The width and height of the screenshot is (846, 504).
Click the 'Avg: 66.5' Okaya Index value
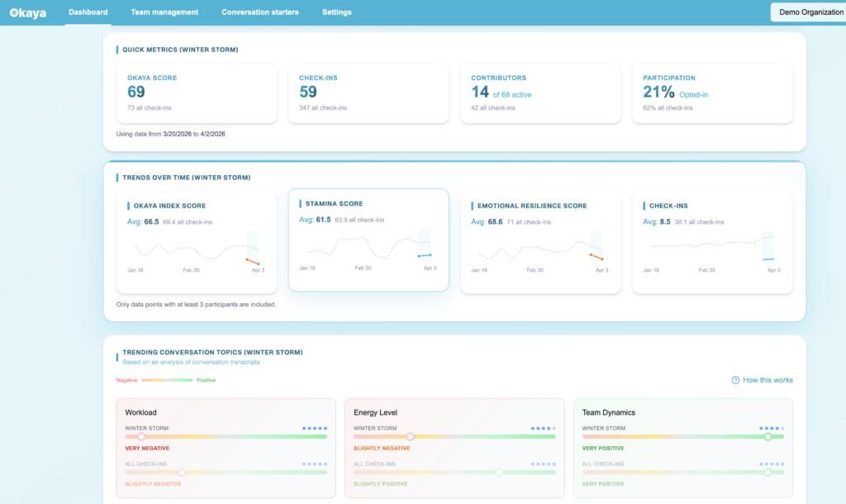143,221
